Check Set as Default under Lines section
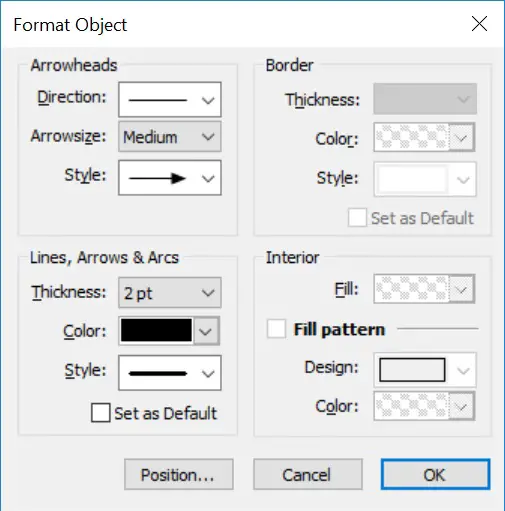Screen dimensions: 505x511 [x=101, y=413]
